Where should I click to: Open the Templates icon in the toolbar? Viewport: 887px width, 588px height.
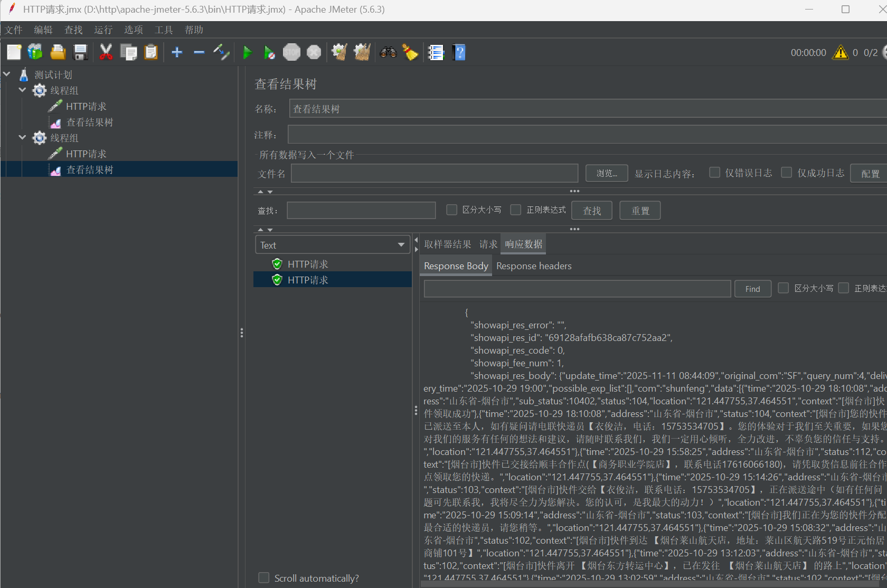click(x=35, y=52)
